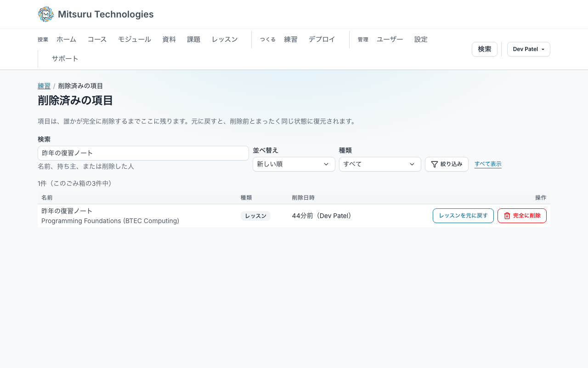Click the 削除済みの項目 page heading
The width and height of the screenshot is (588, 368).
[75, 100]
